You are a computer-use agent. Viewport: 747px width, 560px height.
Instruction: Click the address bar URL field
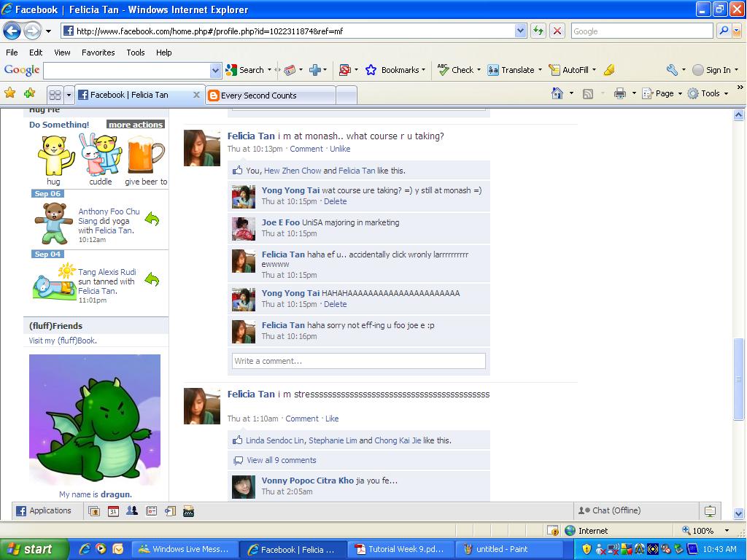point(288,31)
